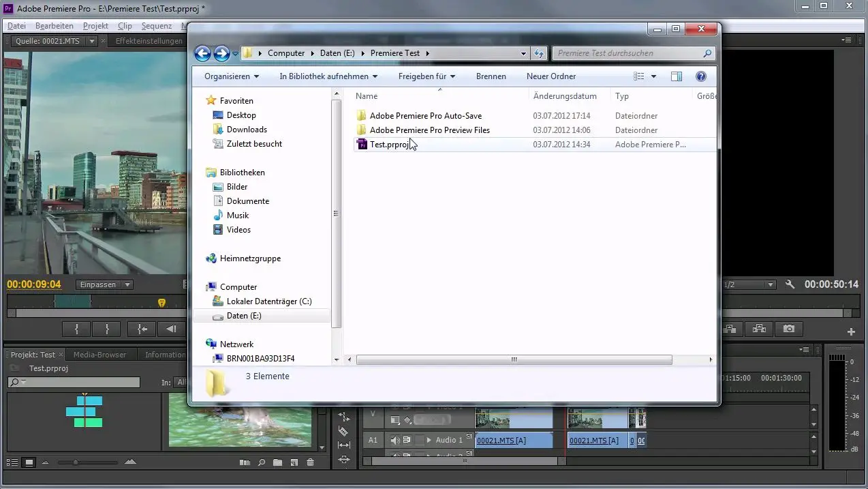This screenshot has height=489, width=868.
Task: Expand the Audio 1 track triangle
Action: click(429, 441)
